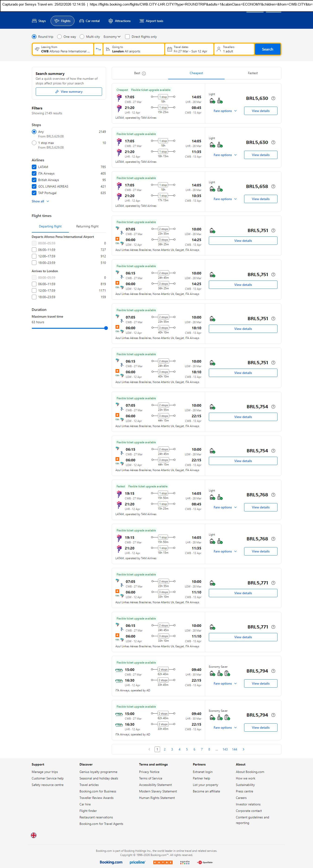
Task: Click the Going to London destination field
Action: [x=134, y=49]
